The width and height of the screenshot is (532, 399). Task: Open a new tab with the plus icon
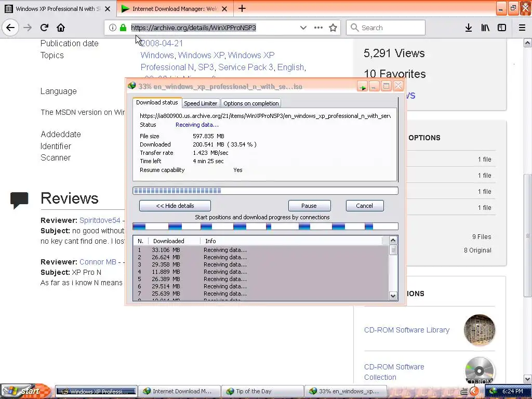(x=242, y=8)
